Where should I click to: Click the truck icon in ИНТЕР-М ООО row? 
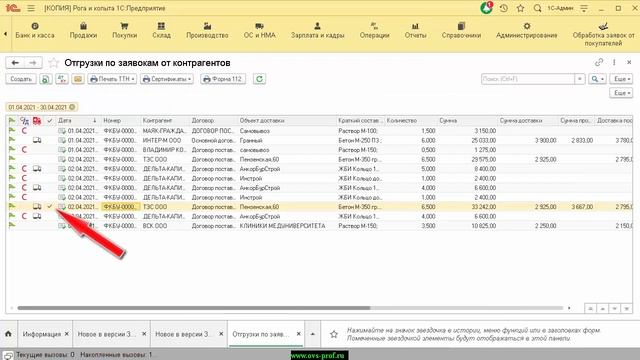click(x=37, y=140)
